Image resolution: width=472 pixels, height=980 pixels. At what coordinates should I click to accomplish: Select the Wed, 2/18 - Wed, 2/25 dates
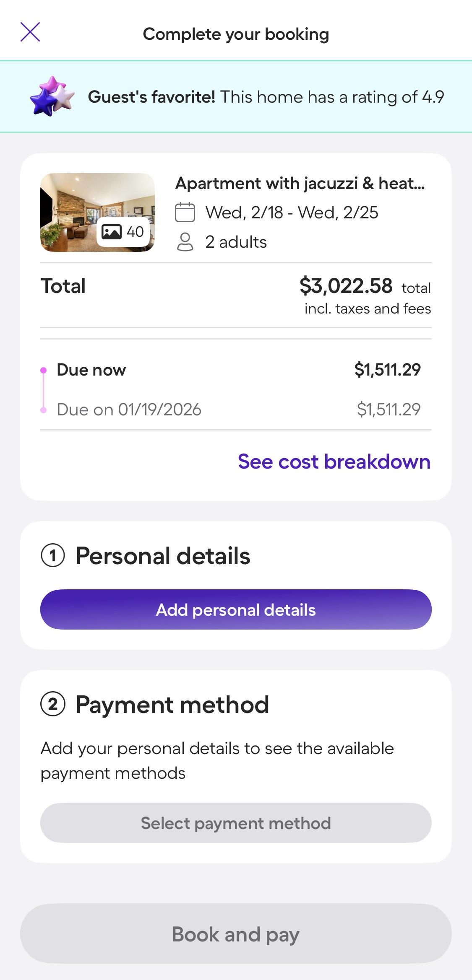292,213
